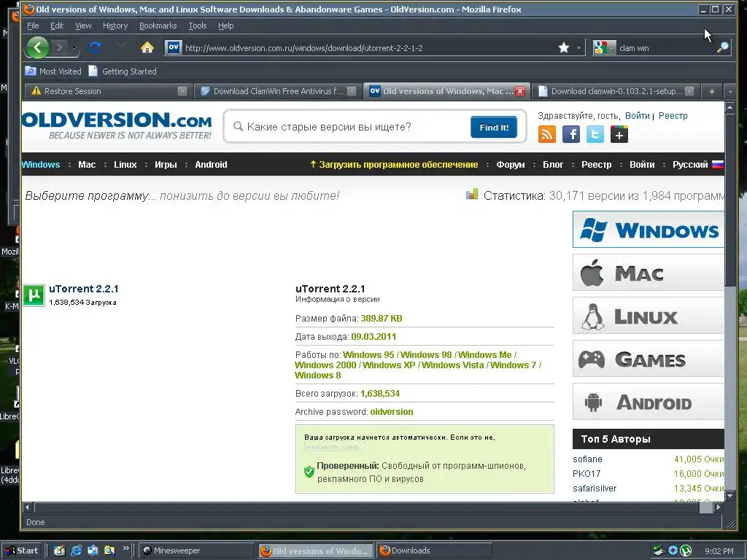Screen dimensions: 747x560
Task: Open author PKO17 in top authors
Action: point(587,474)
